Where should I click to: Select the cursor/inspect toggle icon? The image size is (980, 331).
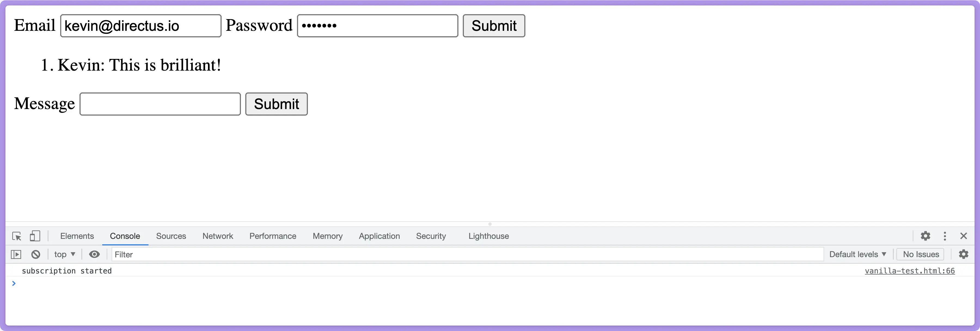(17, 236)
